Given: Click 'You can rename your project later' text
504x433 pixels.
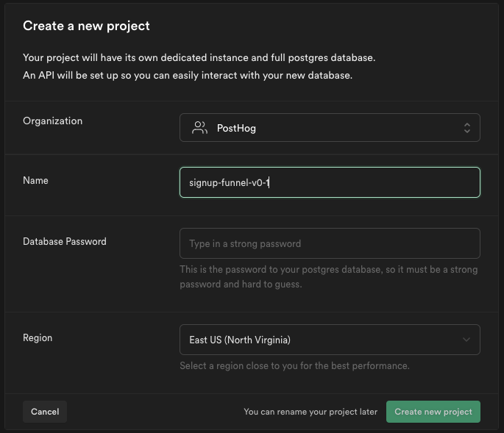Looking at the screenshot, I should (x=310, y=412).
